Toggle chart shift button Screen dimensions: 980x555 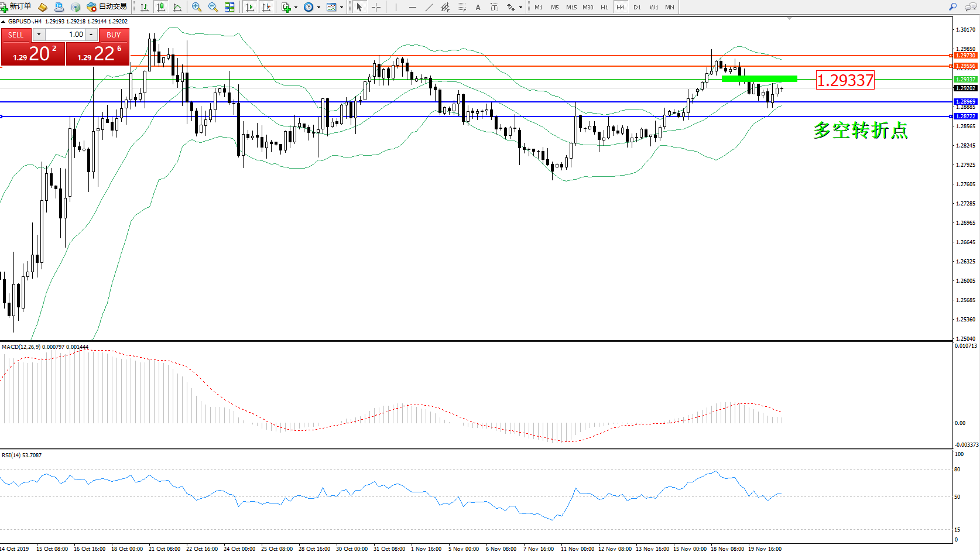point(266,7)
